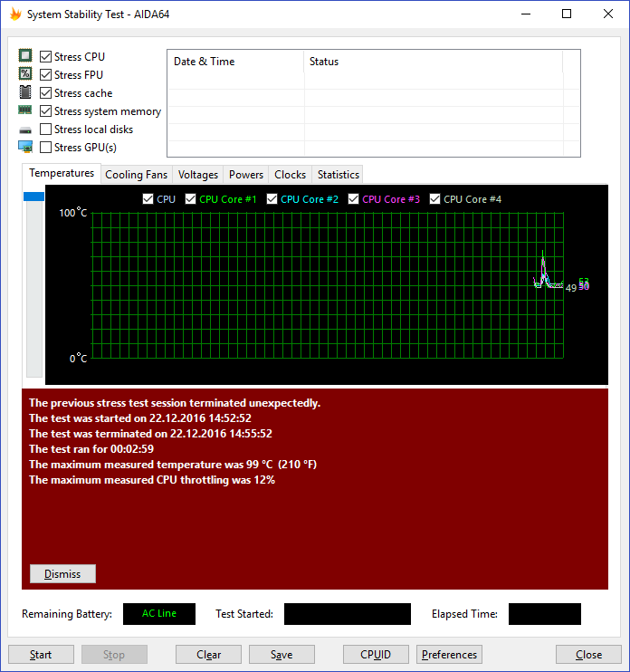Viewport: 630px width, 672px height.
Task: Uncheck the Stress system memory checkbox
Action: pos(45,111)
